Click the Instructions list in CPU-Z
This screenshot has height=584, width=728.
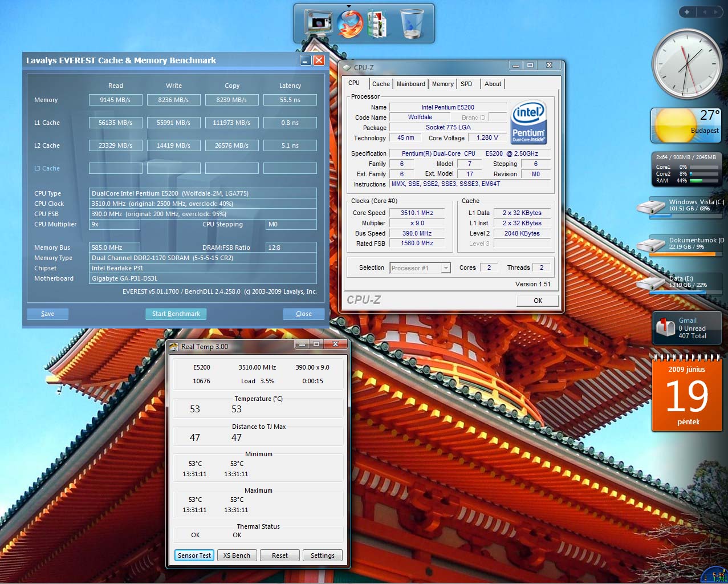tap(470, 184)
